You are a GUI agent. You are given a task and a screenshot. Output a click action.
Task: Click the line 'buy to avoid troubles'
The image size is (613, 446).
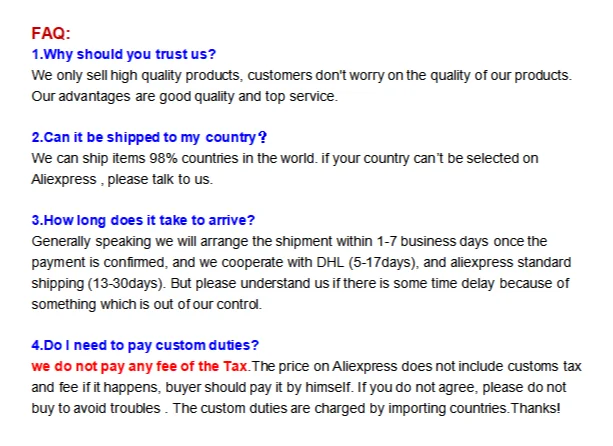point(98,408)
